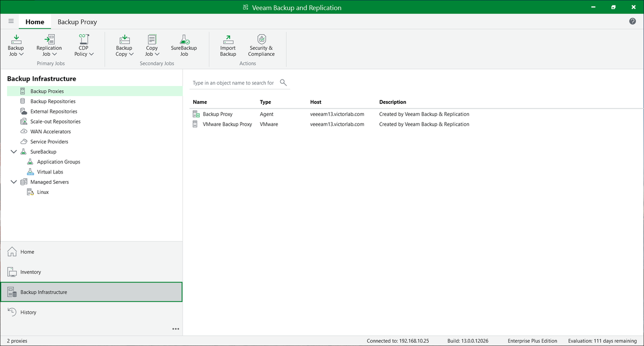
Task: Click the Replication Job ribbon icon
Action: 49,39
